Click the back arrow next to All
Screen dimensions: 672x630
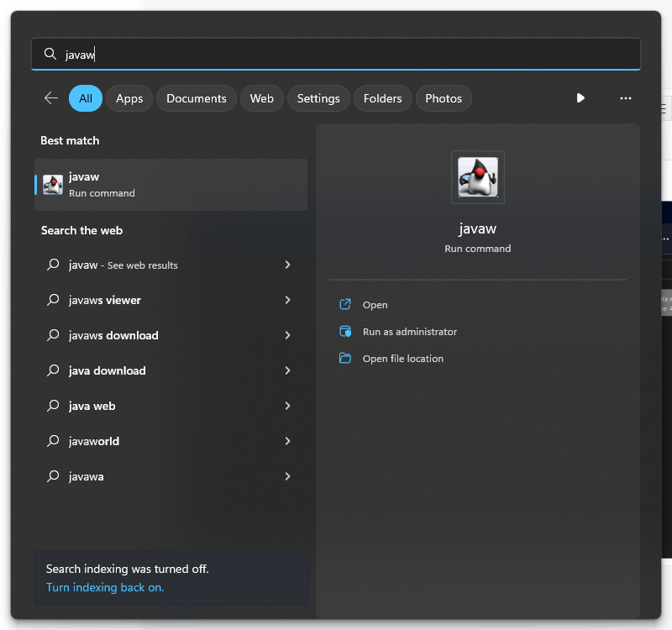click(x=51, y=98)
